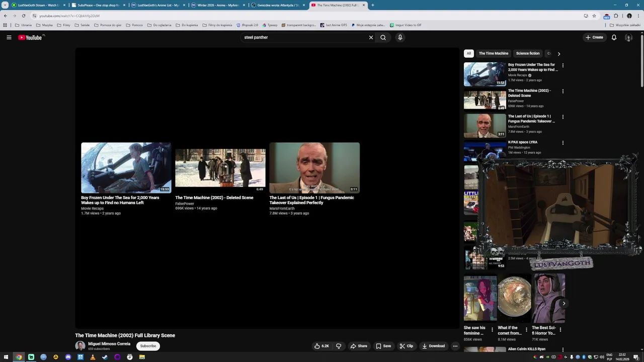The width and height of the screenshot is (644, 362).
Task: Download the video
Action: (x=434, y=346)
